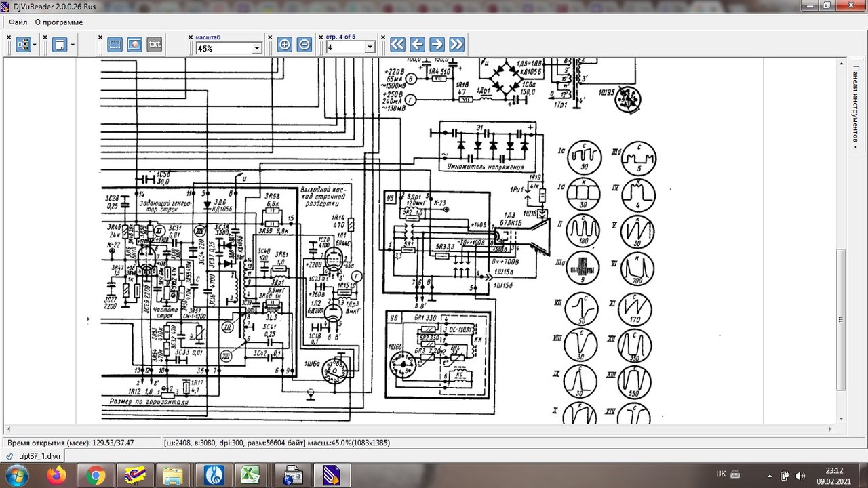
Task: Expand the page layout icon's dropdown arrow
Action: click(73, 45)
